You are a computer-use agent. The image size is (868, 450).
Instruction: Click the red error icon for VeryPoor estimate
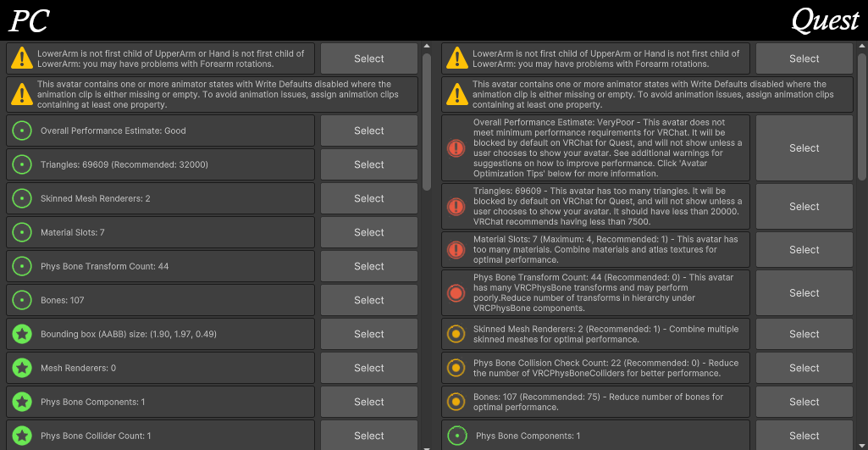(456, 148)
